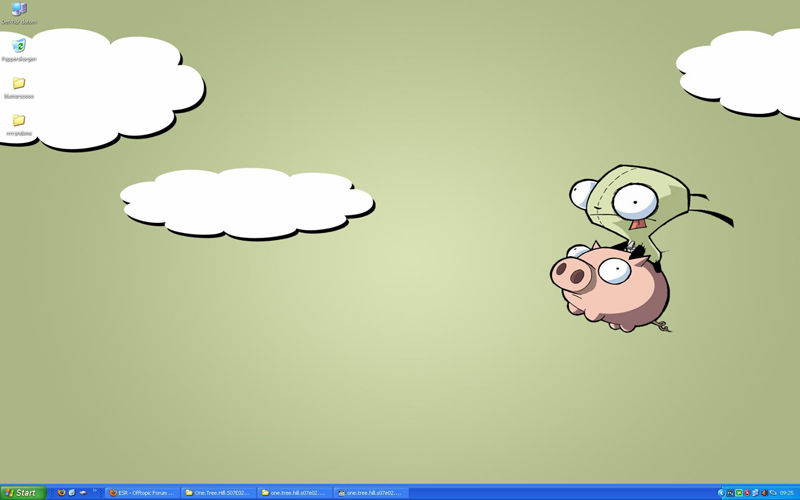The image size is (800, 500).
Task: Click the first dark tray icon
Action: [730, 493]
